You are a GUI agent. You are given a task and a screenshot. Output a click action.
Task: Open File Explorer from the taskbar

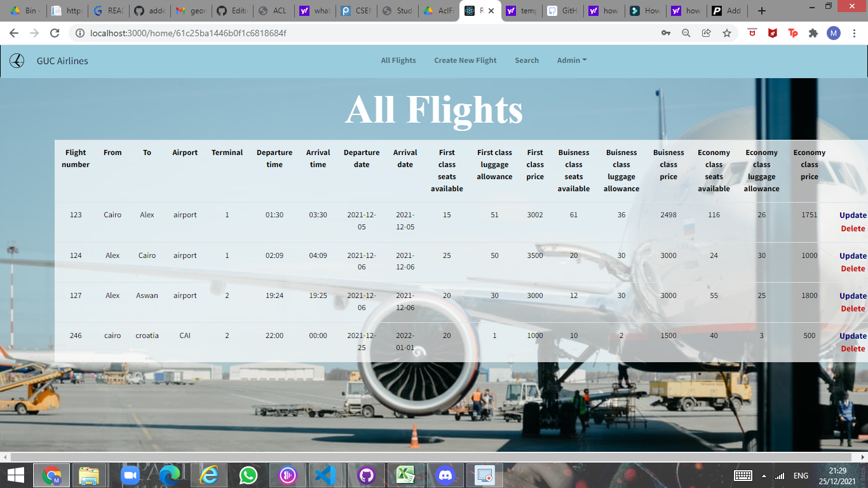point(89,475)
